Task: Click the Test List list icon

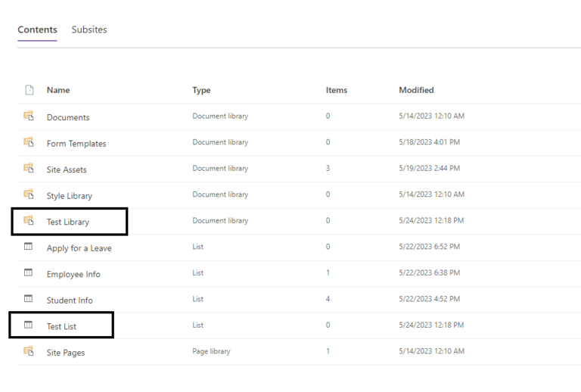Action: (29, 325)
